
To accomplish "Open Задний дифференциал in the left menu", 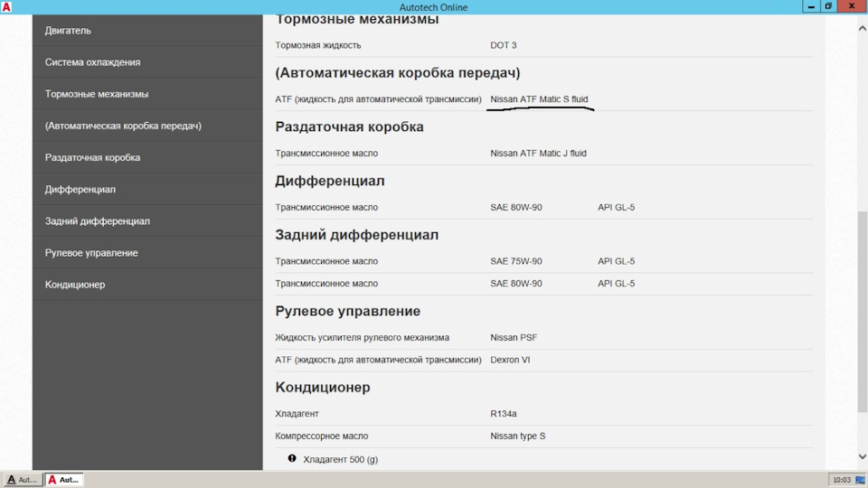I will point(98,221).
